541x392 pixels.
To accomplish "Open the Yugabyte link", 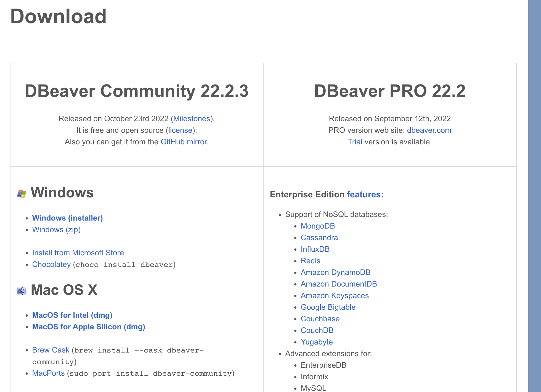I will 317,342.
